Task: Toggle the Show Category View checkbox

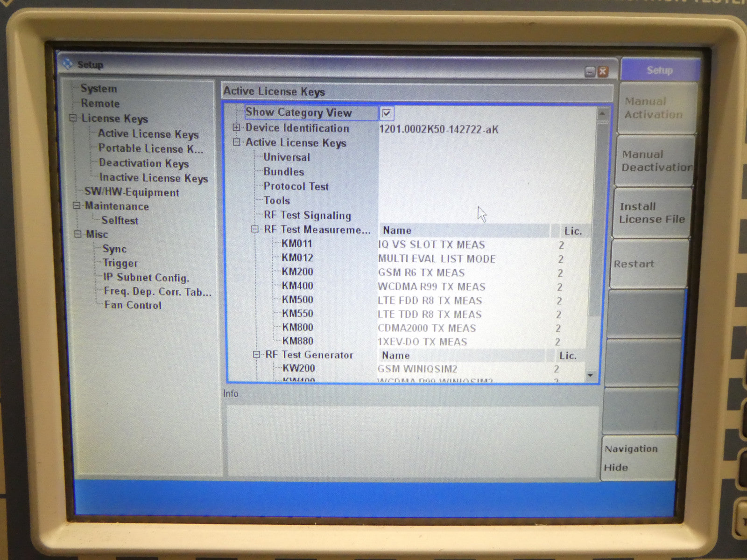Action: tap(387, 113)
